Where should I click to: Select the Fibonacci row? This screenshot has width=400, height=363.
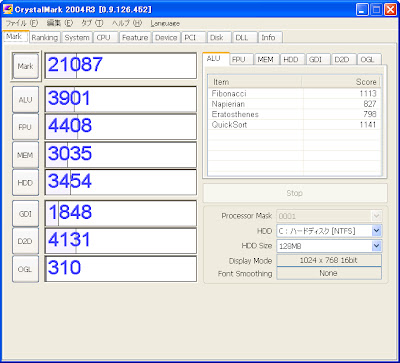coord(295,94)
